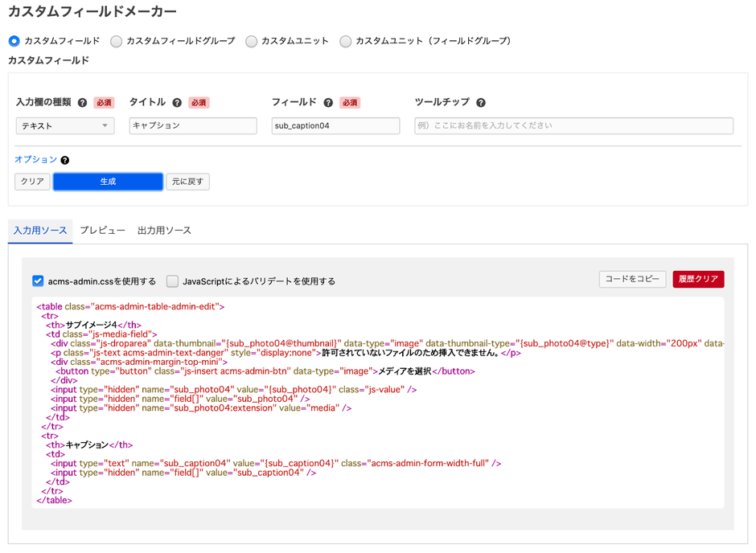The width and height of the screenshot is (756, 553).
Task: Click help icon next to オプション
Action: pyautogui.click(x=65, y=161)
